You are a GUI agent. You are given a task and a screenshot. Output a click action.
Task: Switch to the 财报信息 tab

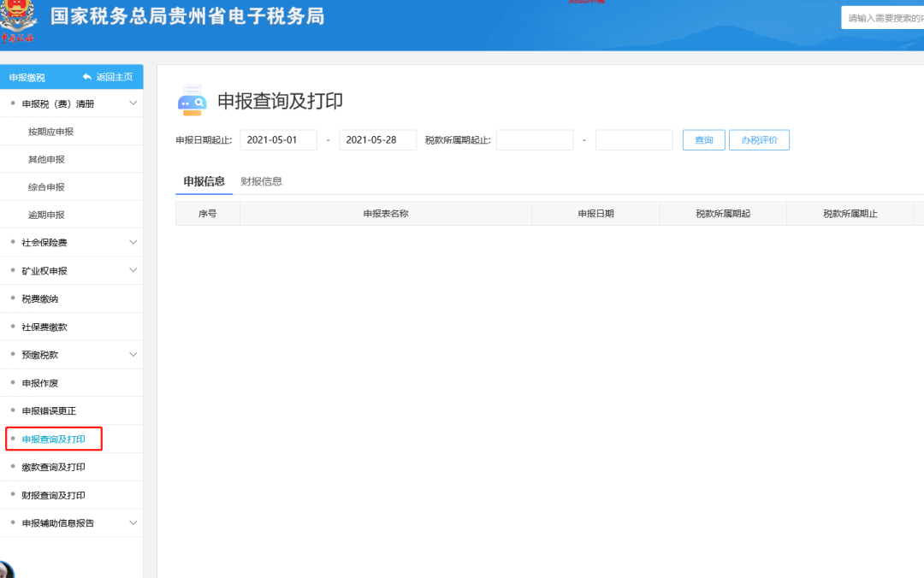262,181
